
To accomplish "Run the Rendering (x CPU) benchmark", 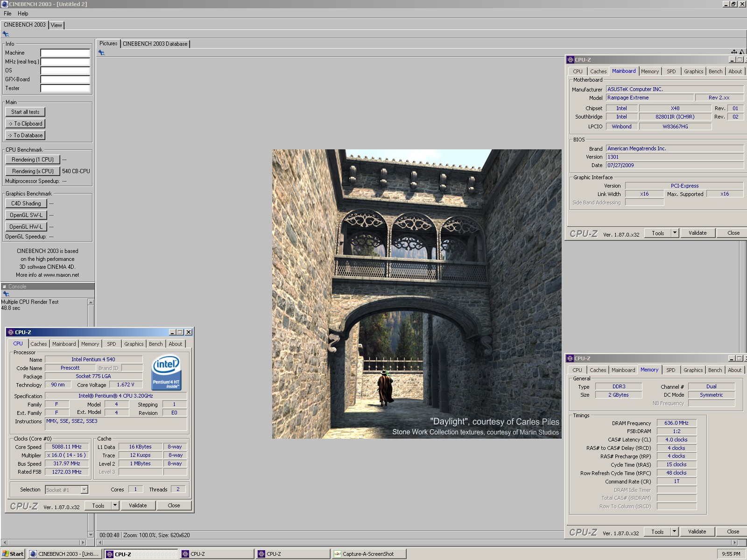I will pos(33,171).
